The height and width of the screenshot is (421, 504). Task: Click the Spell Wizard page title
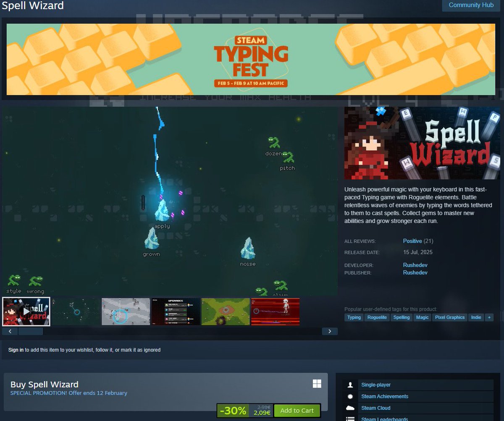(33, 6)
